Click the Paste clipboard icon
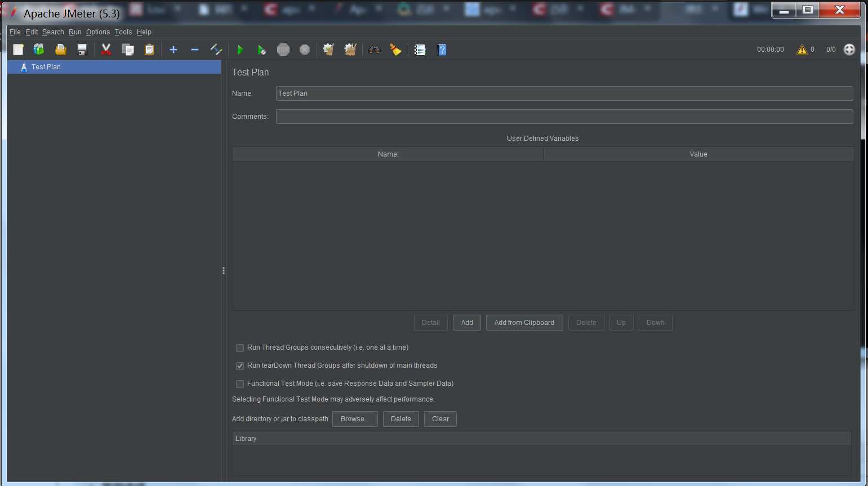Screen dimensions: 868x486 pos(149,50)
